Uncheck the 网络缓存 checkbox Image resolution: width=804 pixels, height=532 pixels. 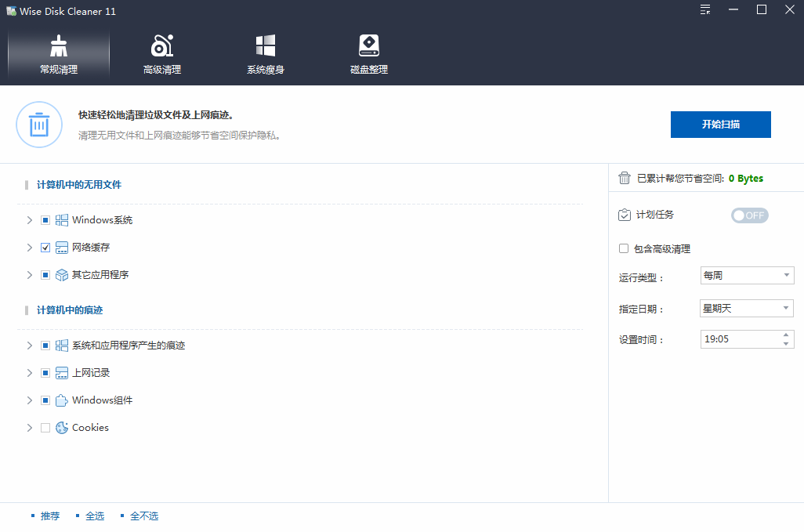pyautogui.click(x=45, y=248)
